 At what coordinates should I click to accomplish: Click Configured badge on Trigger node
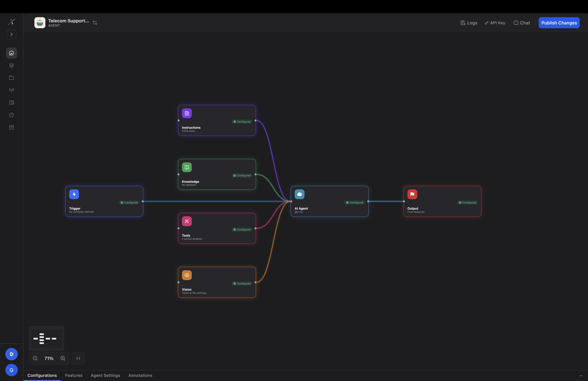pos(129,203)
